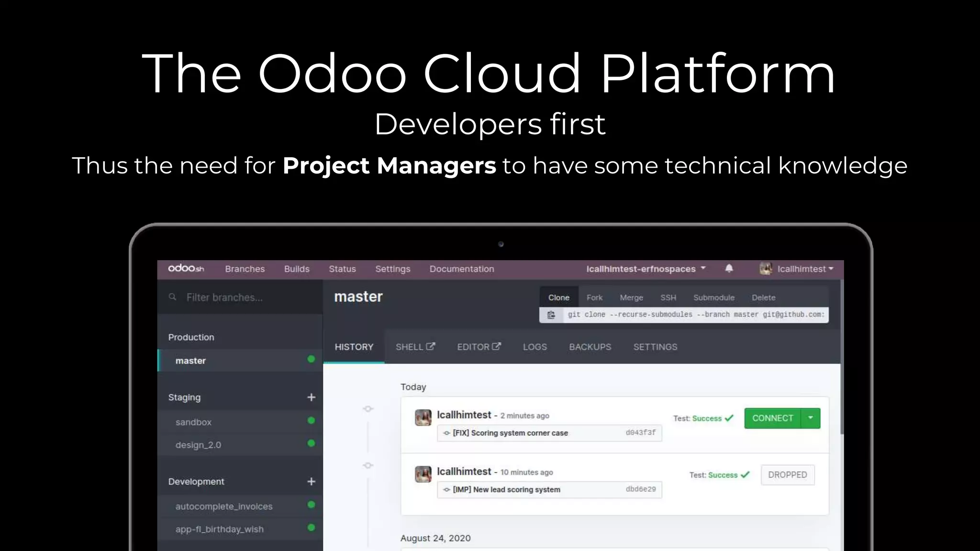
Task: Select the Merge tab
Action: point(631,298)
